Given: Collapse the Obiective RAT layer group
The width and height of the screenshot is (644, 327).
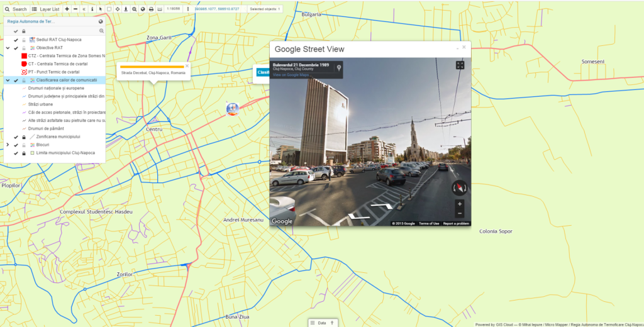Looking at the screenshot, I should [x=8, y=48].
